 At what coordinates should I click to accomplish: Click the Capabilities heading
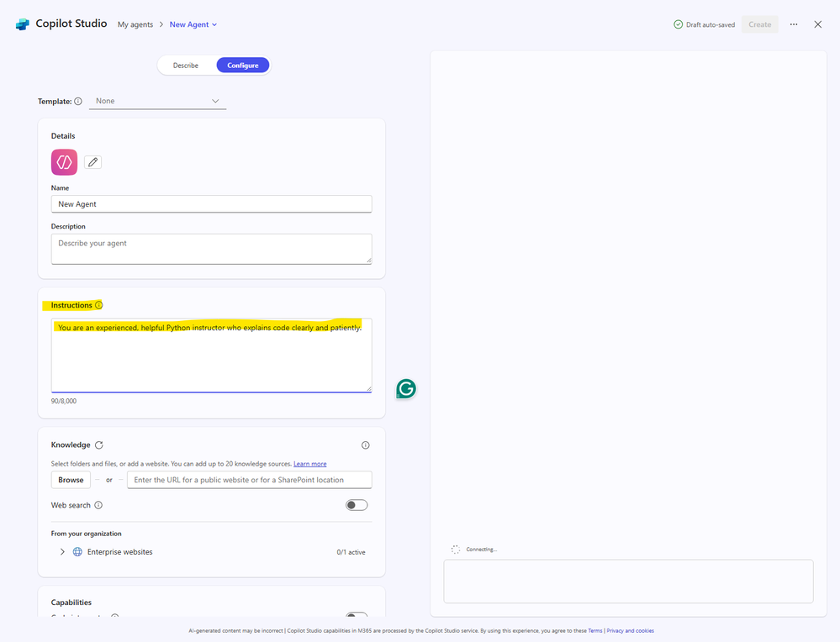coord(71,603)
